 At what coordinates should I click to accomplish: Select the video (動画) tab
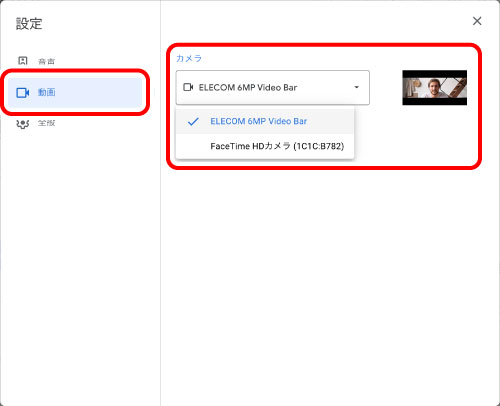(x=75, y=92)
